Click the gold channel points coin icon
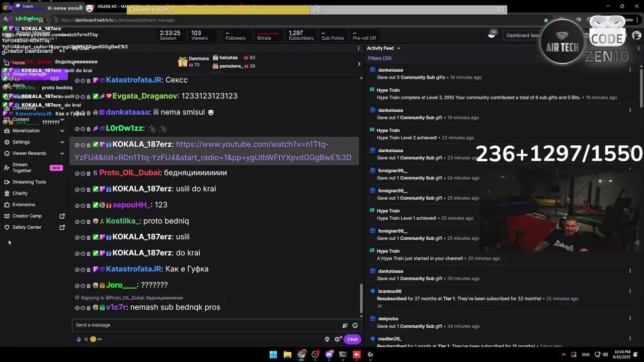The image size is (644, 362). point(93,339)
